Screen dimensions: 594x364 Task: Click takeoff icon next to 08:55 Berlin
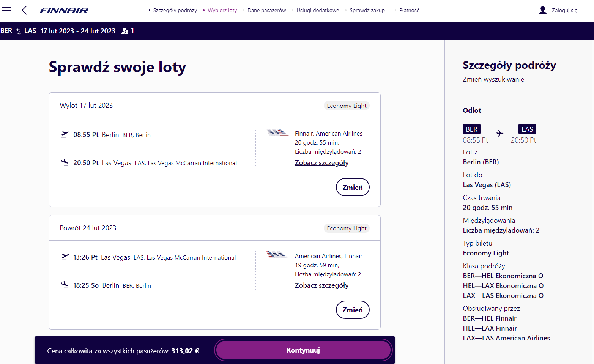coord(65,134)
